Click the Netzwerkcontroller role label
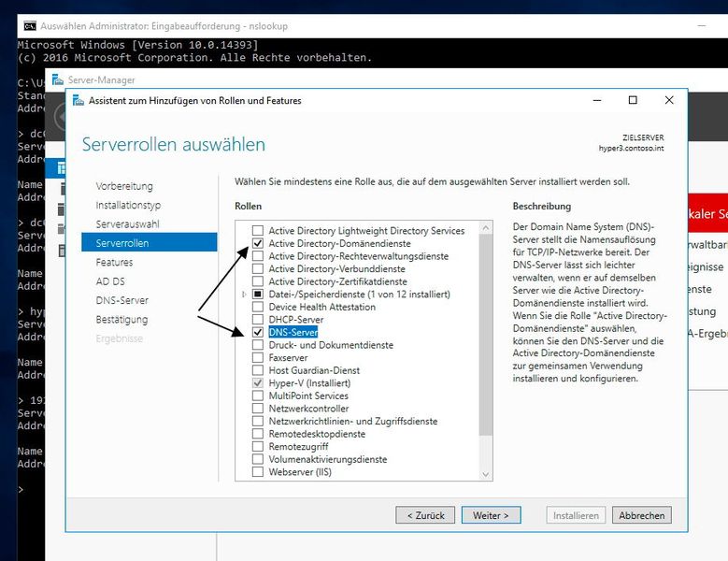 308,409
